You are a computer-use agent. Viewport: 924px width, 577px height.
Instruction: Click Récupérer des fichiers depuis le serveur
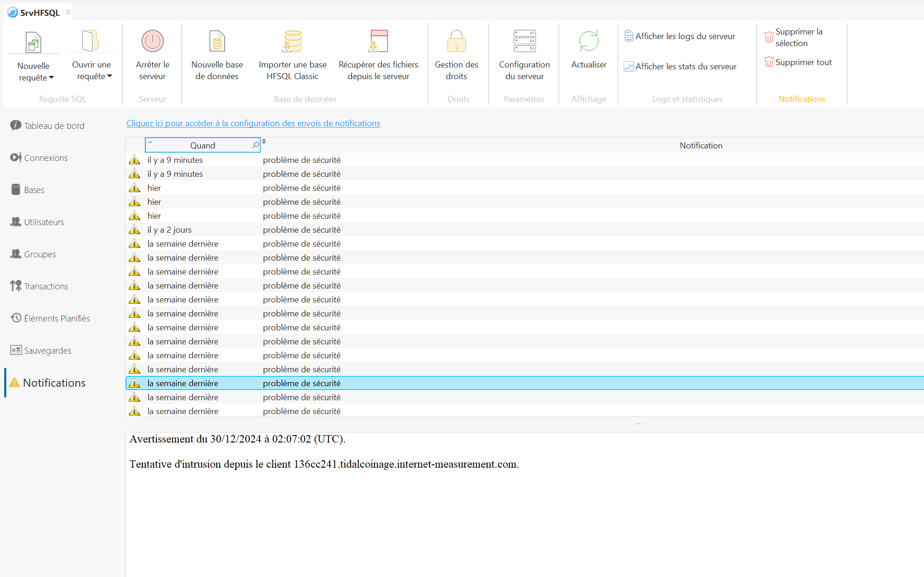(378, 41)
